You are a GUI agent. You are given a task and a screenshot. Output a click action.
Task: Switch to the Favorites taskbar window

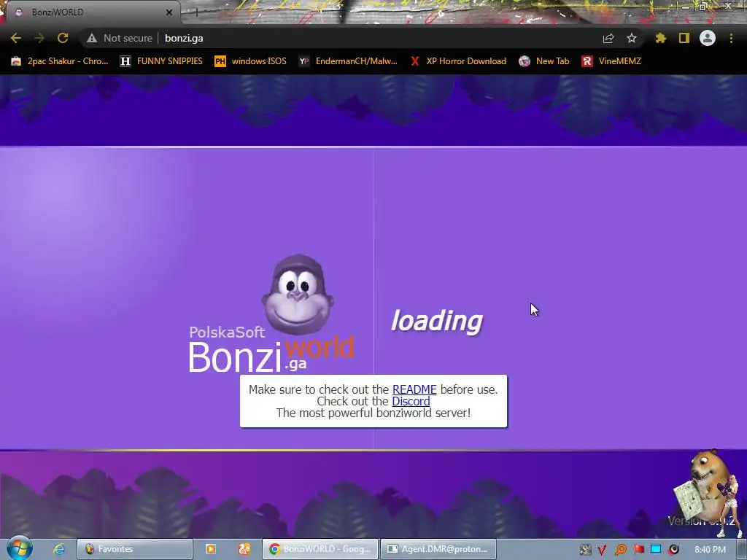coord(135,549)
